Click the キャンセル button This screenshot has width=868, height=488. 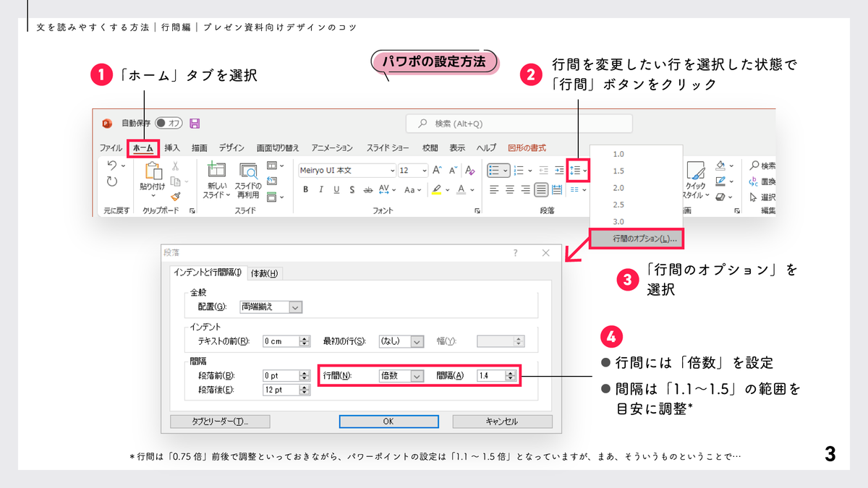coord(503,421)
